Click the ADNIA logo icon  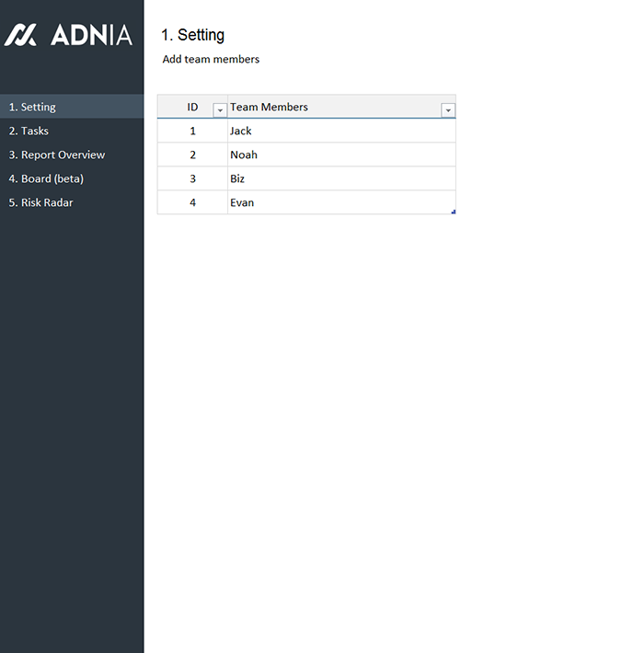click(x=20, y=35)
